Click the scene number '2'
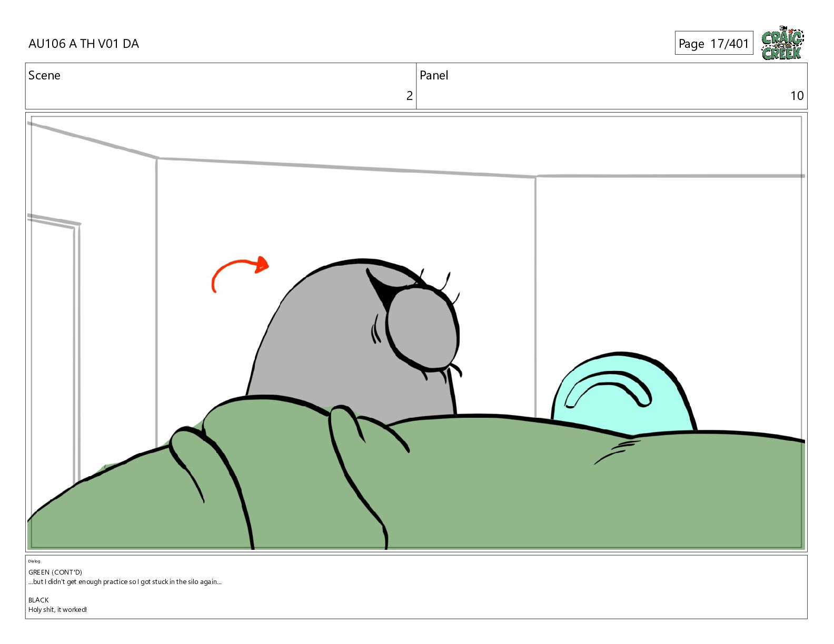This screenshot has width=834, height=644. [x=409, y=96]
